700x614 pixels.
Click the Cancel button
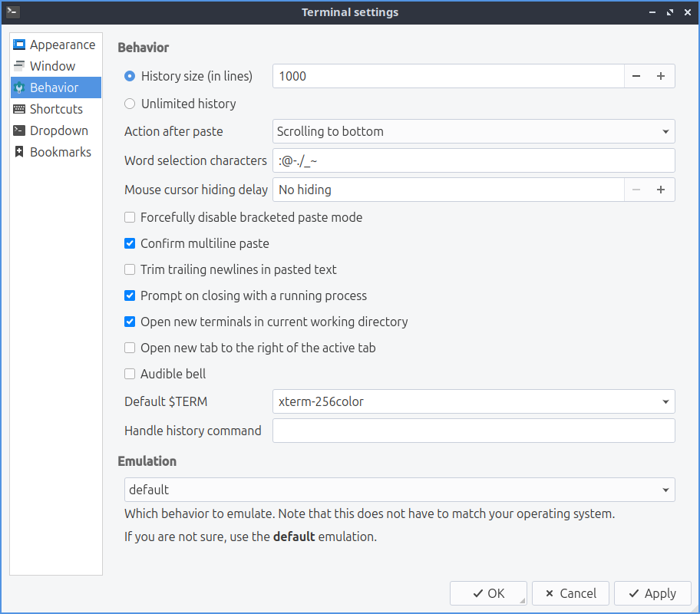click(570, 593)
